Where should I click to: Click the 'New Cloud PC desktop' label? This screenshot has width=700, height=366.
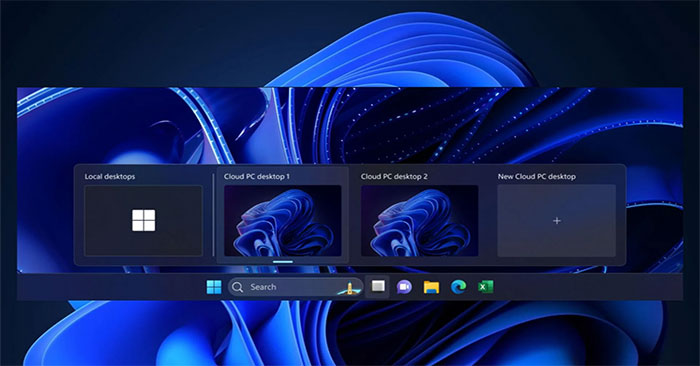537,177
